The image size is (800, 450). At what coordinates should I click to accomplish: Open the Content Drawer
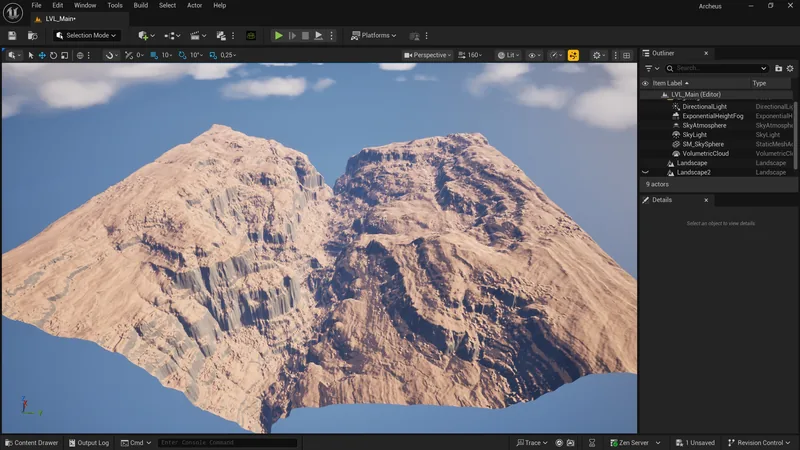point(32,443)
